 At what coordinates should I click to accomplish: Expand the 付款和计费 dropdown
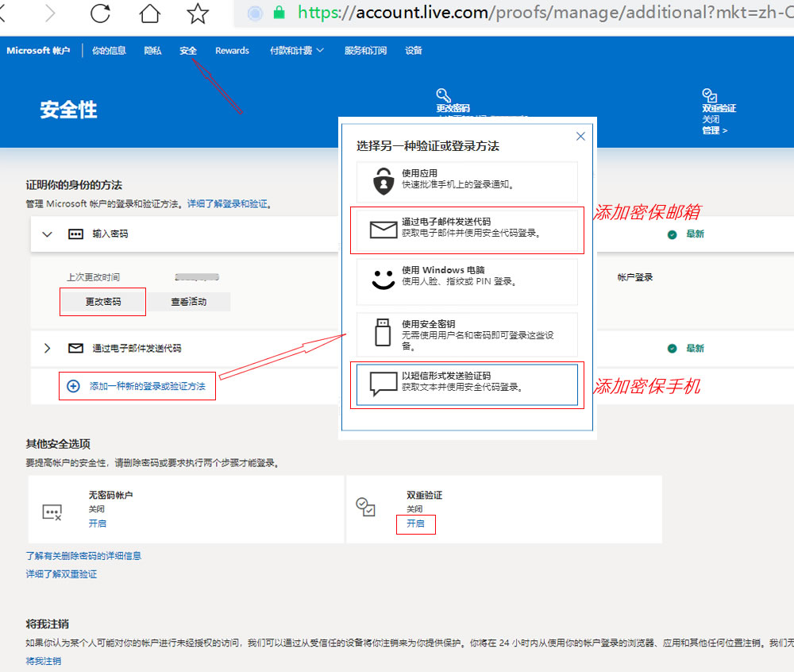point(297,51)
